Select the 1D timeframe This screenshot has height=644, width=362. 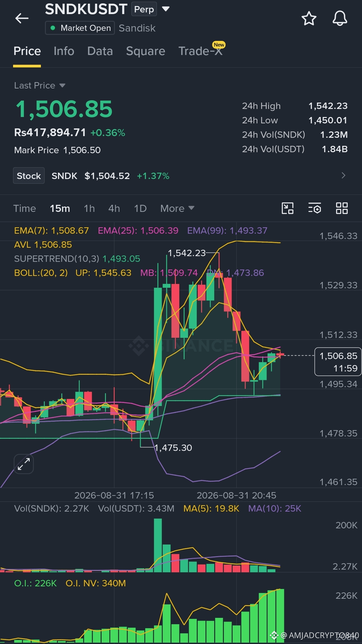point(140,209)
